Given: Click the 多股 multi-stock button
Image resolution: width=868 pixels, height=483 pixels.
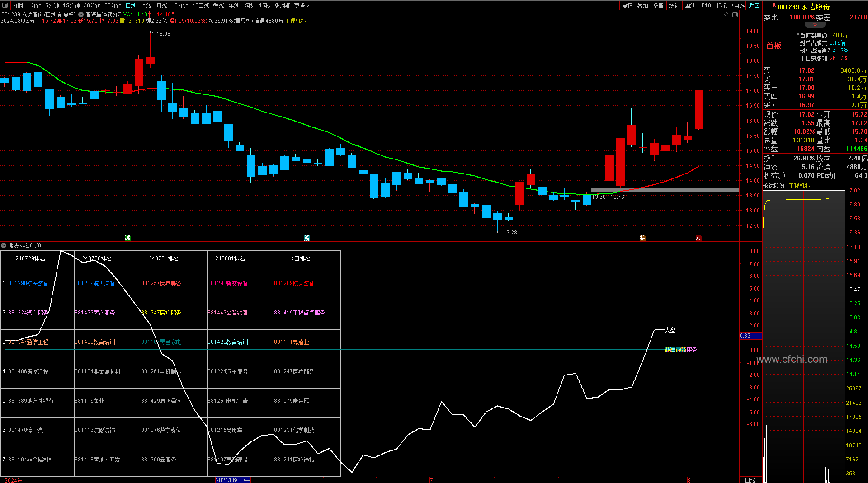Looking at the screenshot, I should pyautogui.click(x=658, y=5).
